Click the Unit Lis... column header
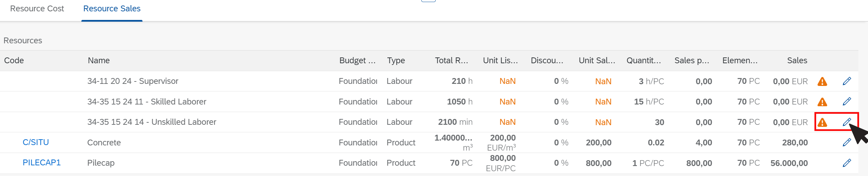Viewport: 868px width, 176px height. [500, 60]
